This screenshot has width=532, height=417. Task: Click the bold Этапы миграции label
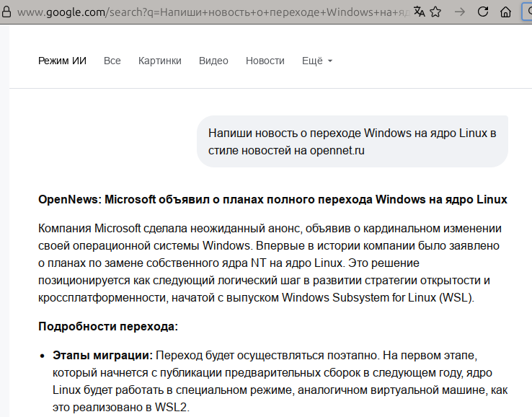pyautogui.click(x=102, y=356)
